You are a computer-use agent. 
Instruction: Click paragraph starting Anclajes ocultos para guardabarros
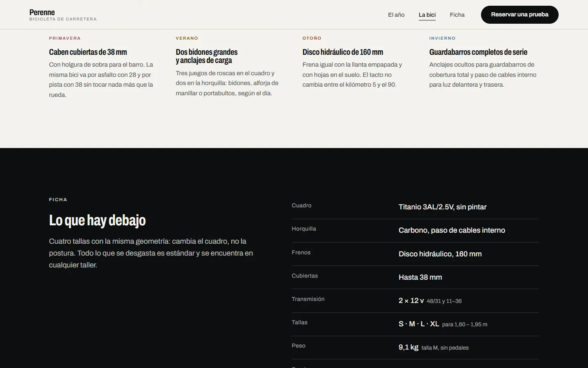click(x=483, y=74)
